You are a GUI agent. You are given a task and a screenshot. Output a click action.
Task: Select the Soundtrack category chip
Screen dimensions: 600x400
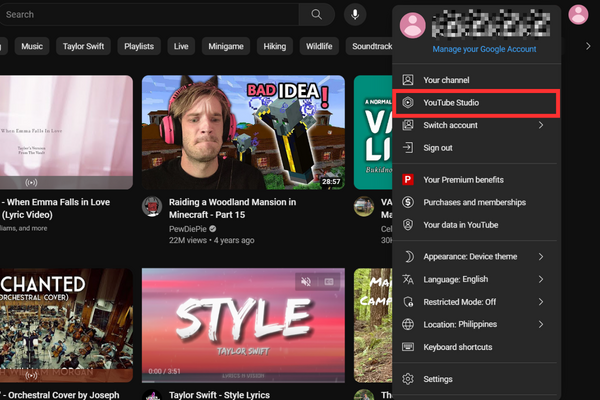(369, 46)
